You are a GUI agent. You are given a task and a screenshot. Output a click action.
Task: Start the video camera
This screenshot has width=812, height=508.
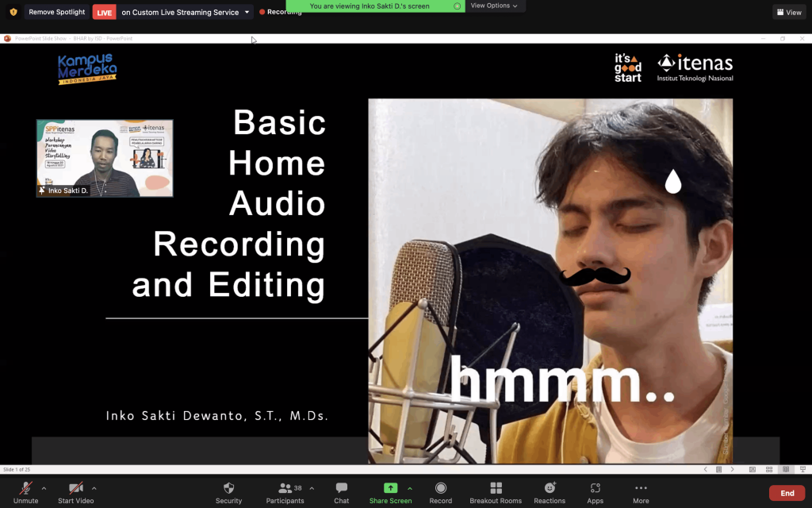click(75, 491)
